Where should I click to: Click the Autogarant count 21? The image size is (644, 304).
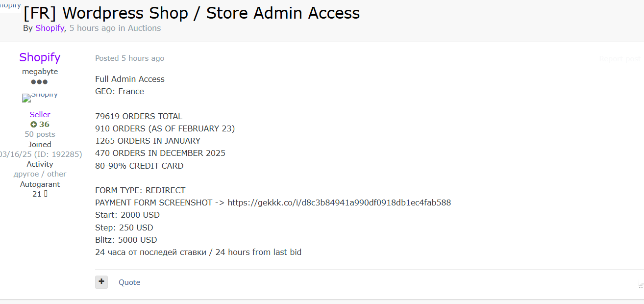pyautogui.click(x=37, y=194)
